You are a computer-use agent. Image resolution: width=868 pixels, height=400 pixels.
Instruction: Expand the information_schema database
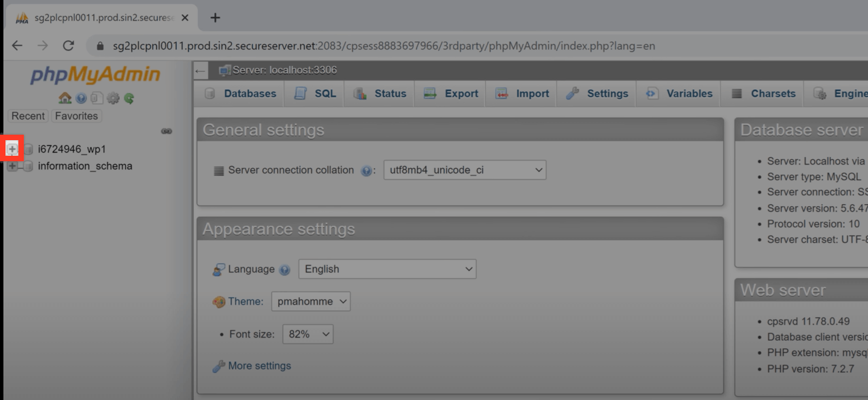click(12, 165)
